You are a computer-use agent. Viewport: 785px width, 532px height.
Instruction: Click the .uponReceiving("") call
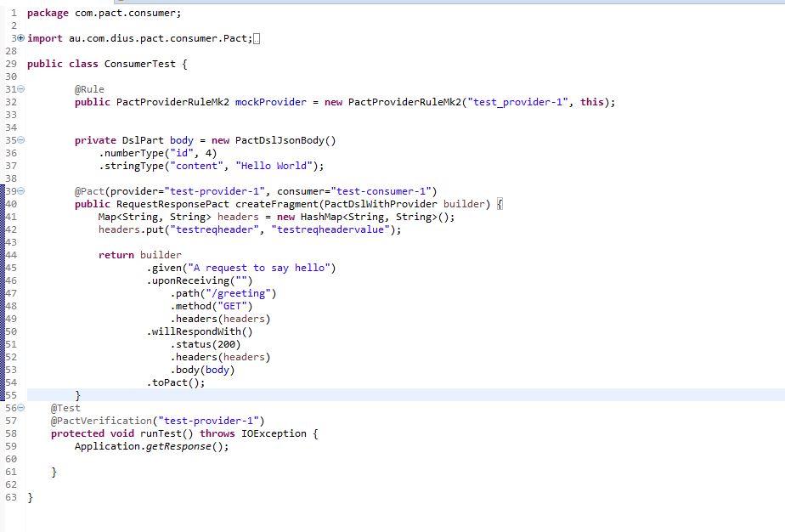coord(200,280)
